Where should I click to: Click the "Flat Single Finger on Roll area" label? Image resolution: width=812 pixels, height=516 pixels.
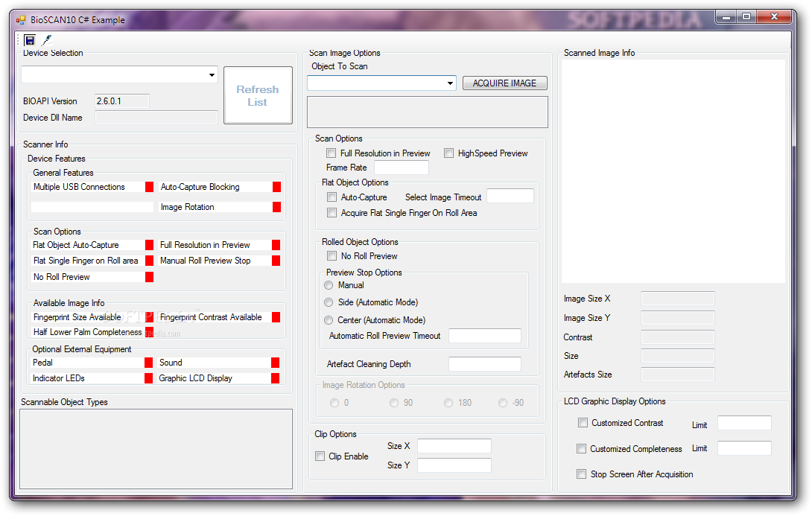(86, 261)
